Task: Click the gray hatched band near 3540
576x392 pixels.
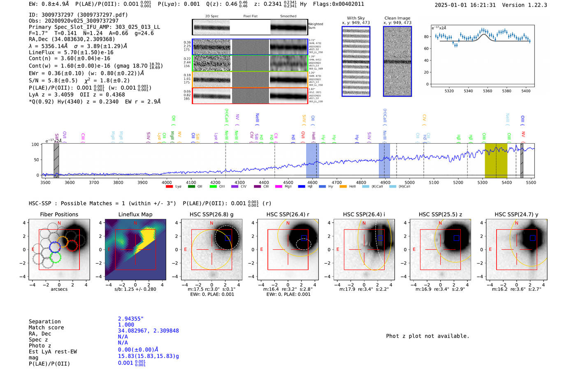Action: [56, 160]
